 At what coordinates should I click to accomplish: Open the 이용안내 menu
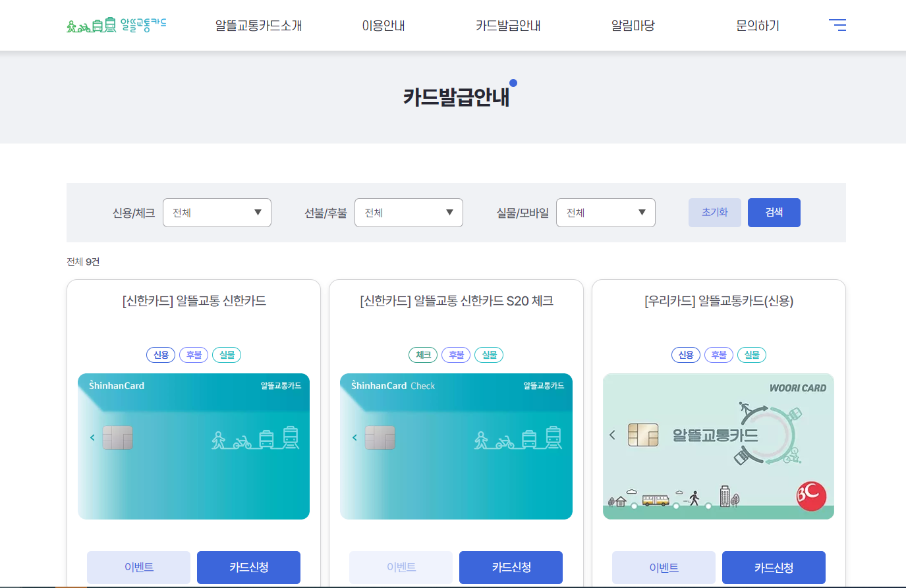tap(383, 26)
